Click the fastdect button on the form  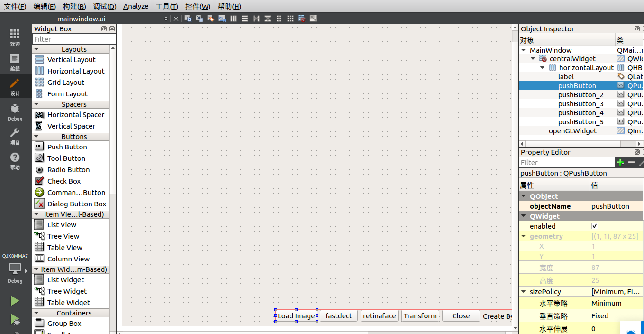[x=339, y=316]
